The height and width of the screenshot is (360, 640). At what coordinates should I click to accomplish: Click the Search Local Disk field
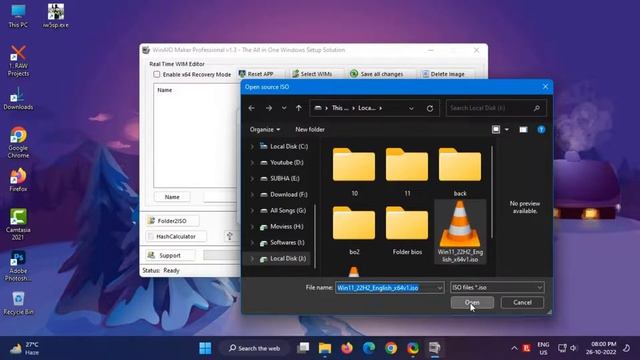pos(496,108)
